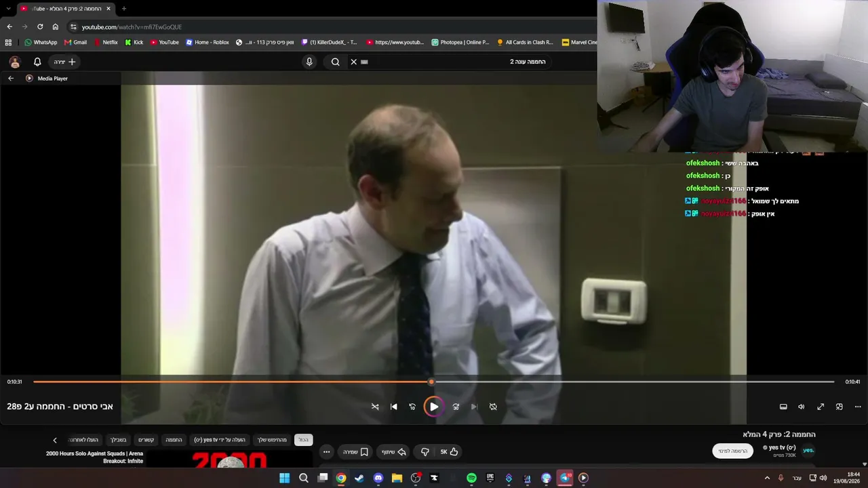Viewport: 868px width, 488px height.
Task: Seek along the video progress bar
Action: 433,382
